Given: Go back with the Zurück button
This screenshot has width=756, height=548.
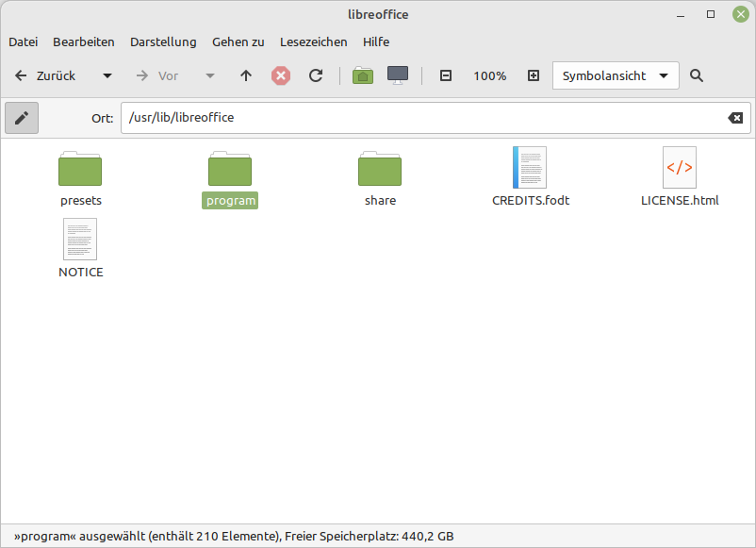Looking at the screenshot, I should (45, 75).
